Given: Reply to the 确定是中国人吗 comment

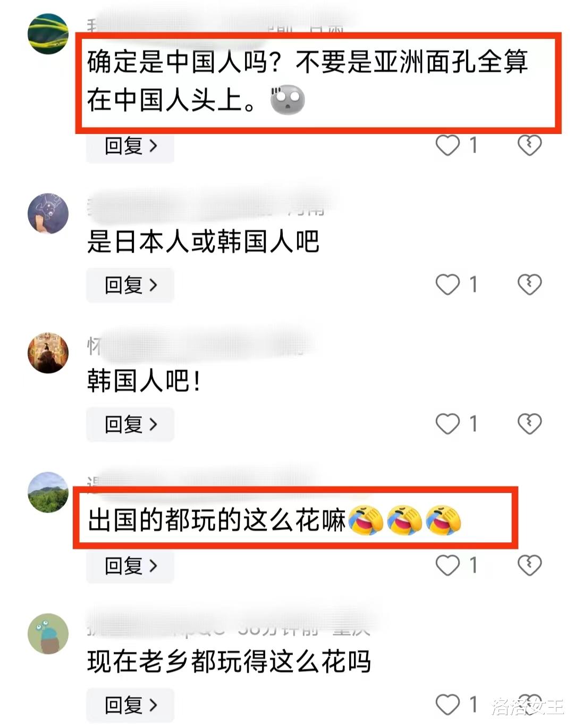Looking at the screenshot, I should pyautogui.click(x=130, y=146).
